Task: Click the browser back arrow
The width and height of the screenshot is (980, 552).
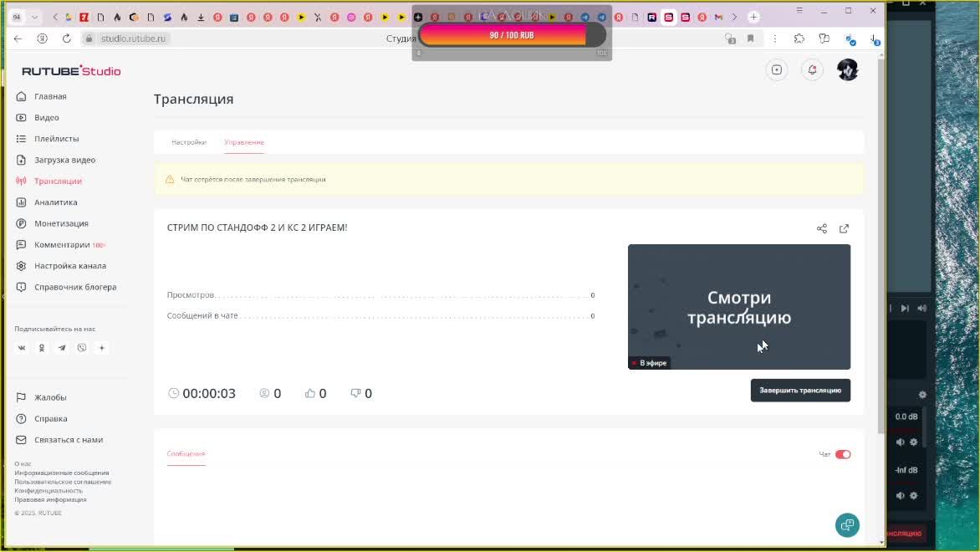Action: pos(18,38)
